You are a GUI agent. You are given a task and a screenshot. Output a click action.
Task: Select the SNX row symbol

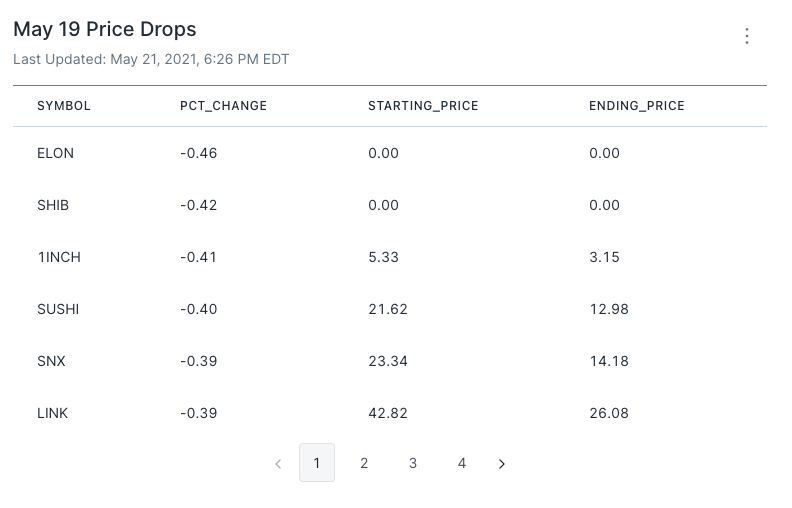[51, 361]
